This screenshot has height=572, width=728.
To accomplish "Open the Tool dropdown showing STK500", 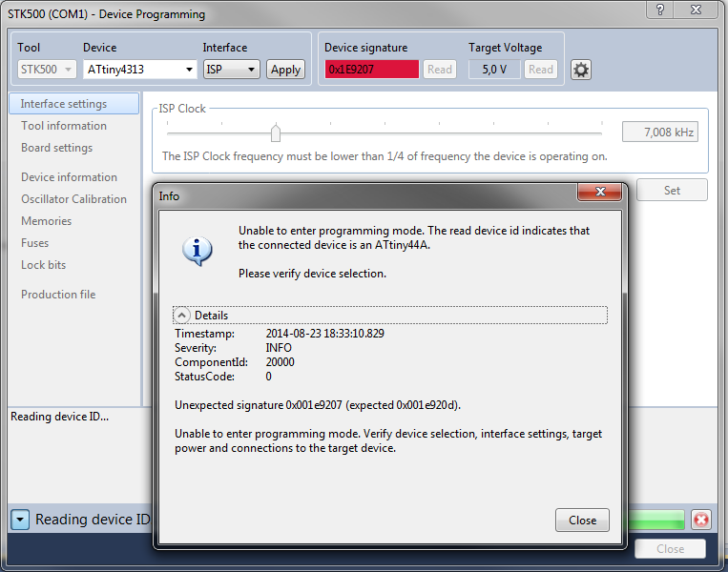I will tap(47, 70).
